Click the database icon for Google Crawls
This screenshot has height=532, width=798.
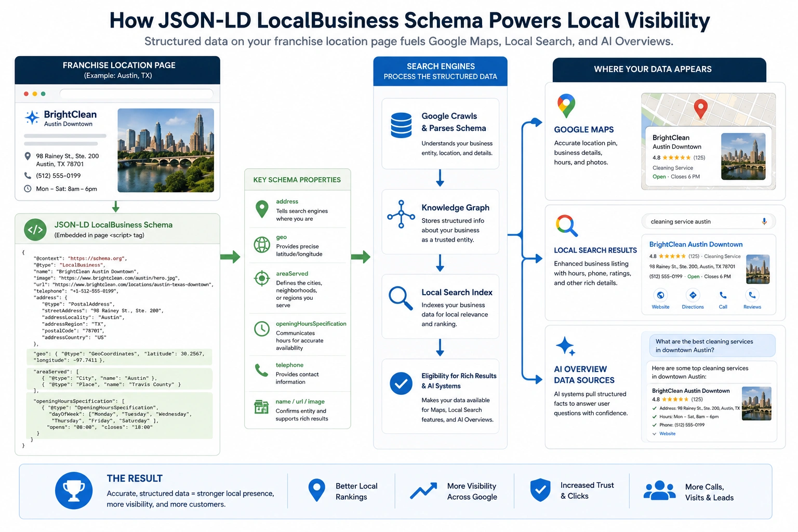click(x=401, y=125)
